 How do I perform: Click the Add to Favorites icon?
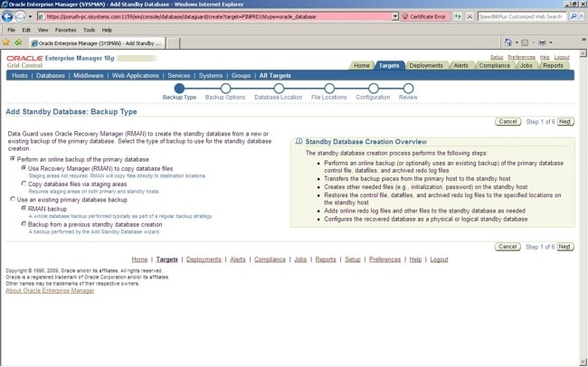[x=18, y=42]
